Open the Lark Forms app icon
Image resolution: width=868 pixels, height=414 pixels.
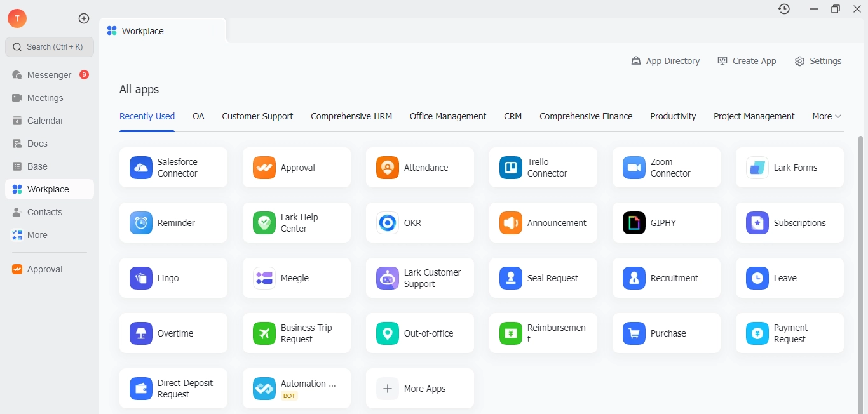coord(757,168)
